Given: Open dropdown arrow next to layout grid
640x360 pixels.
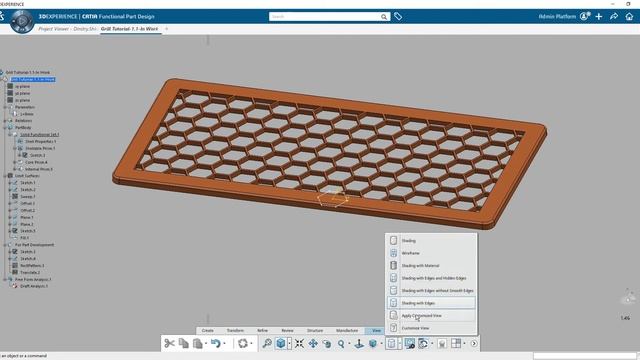Looking at the screenshot, I should coord(464,344).
